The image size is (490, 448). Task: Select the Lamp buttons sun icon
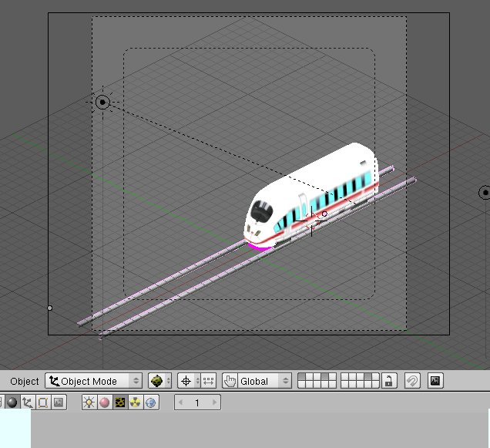[x=89, y=403]
